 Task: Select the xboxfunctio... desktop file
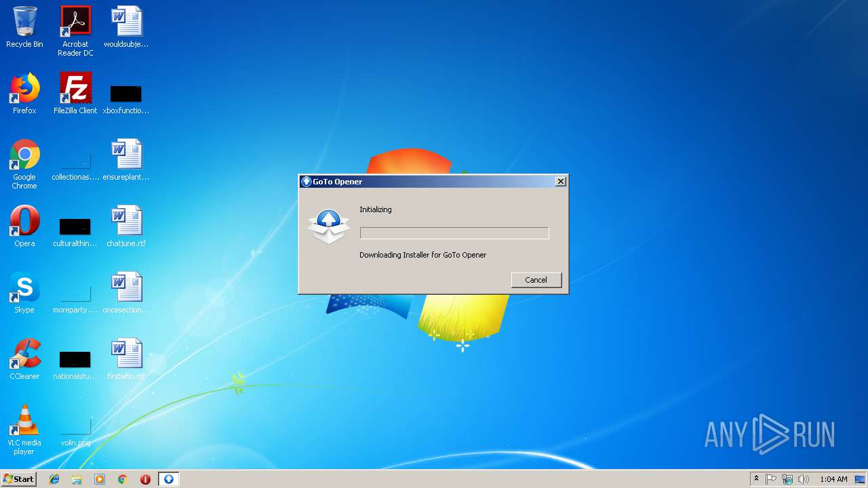click(x=126, y=99)
